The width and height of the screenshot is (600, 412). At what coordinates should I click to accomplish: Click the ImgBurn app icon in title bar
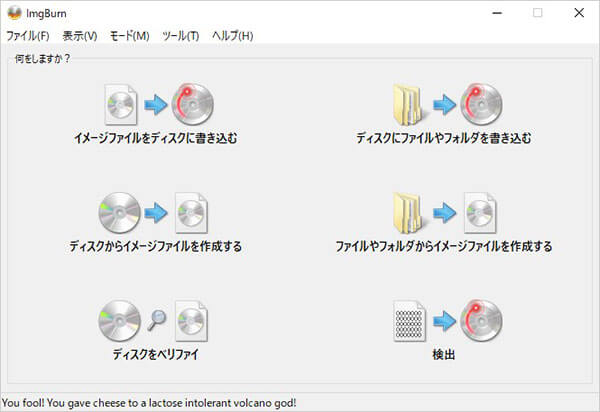click(x=14, y=13)
